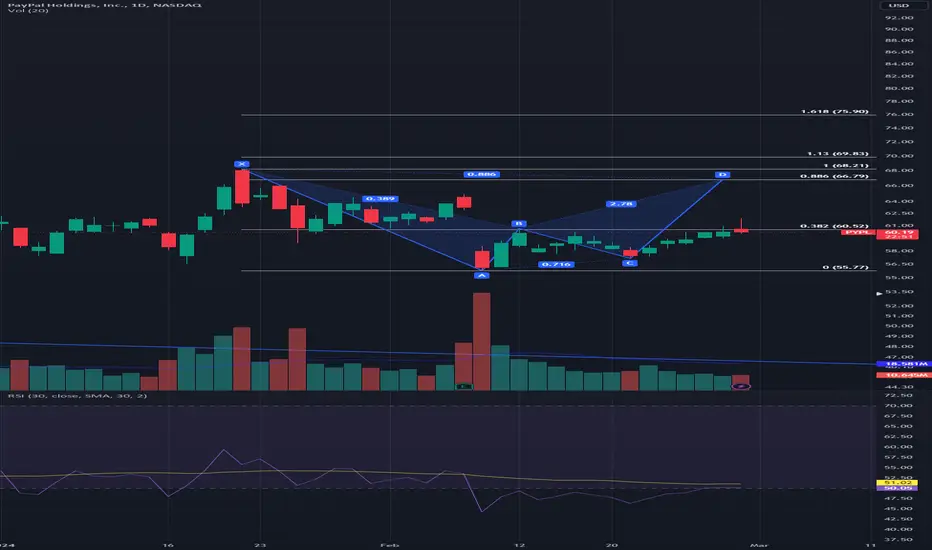Click the 16 date on time axis

pyautogui.click(x=168, y=545)
